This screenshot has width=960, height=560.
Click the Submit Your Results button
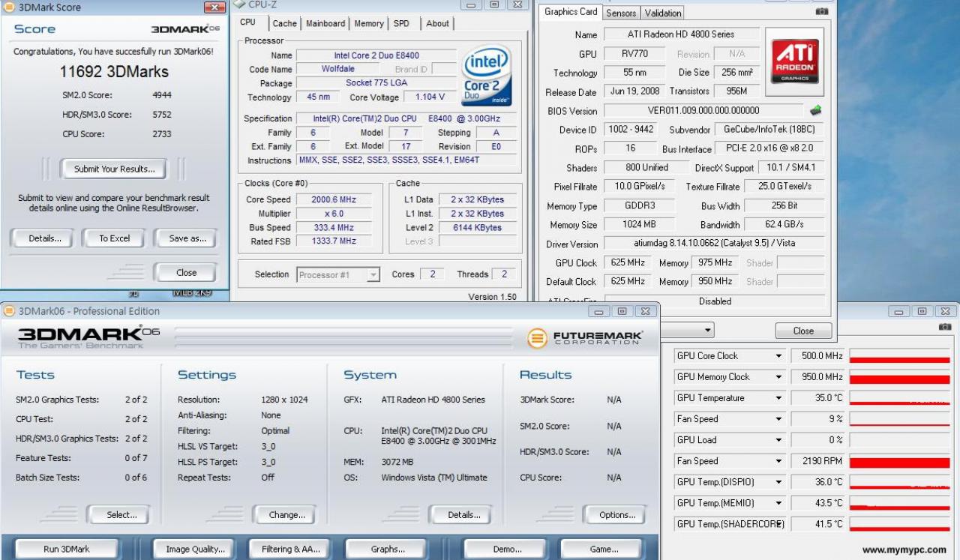pos(115,169)
